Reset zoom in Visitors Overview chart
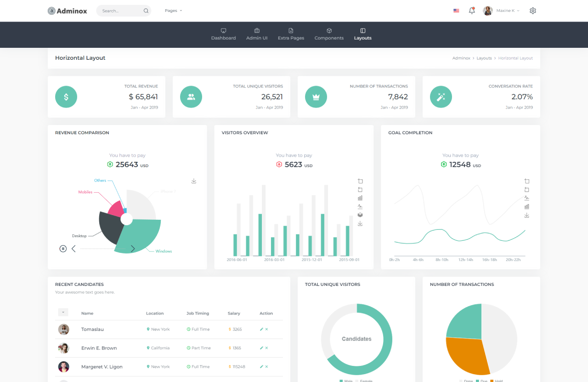This screenshot has width=588, height=382. point(360,189)
